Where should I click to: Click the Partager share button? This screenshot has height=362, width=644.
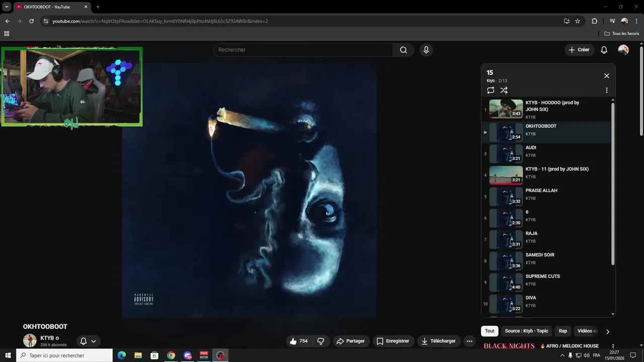pos(351,341)
